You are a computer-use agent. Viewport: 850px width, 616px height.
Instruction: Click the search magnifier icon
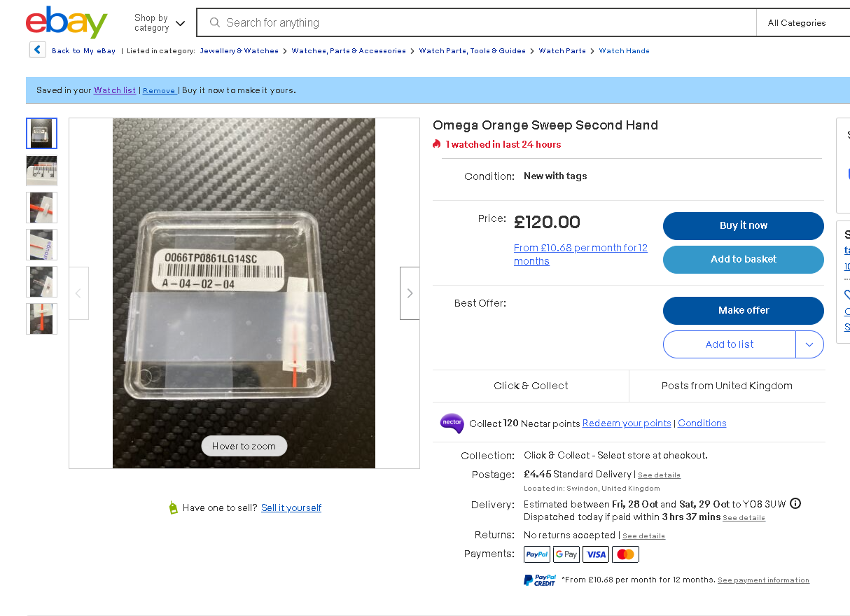click(215, 22)
